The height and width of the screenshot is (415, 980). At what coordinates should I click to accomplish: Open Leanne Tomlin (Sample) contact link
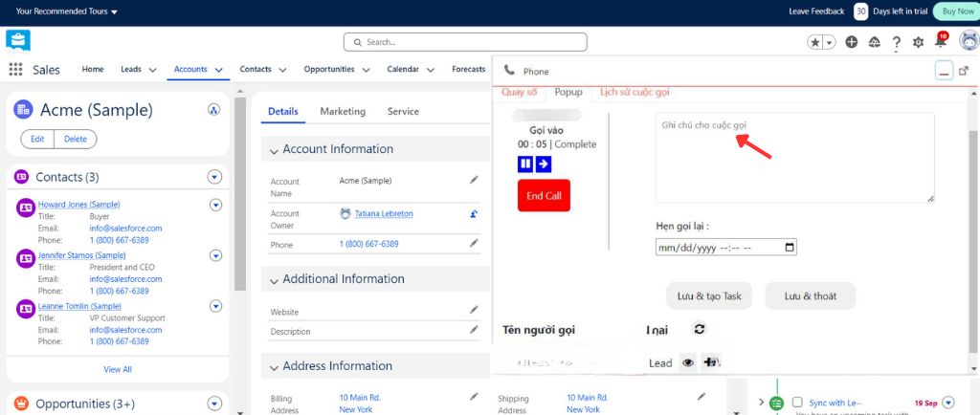[x=79, y=306]
